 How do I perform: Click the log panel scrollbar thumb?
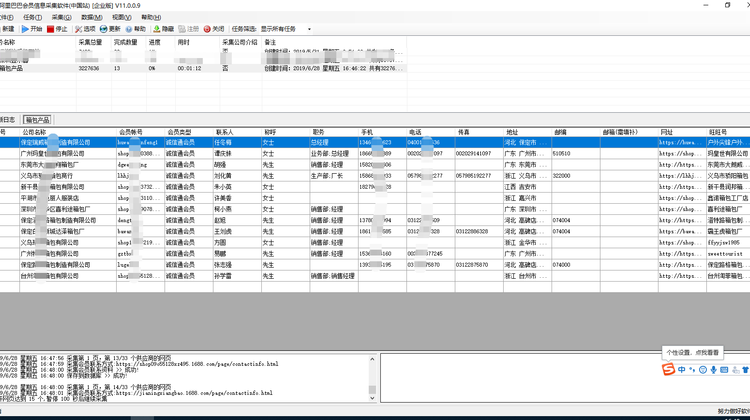coord(373,389)
